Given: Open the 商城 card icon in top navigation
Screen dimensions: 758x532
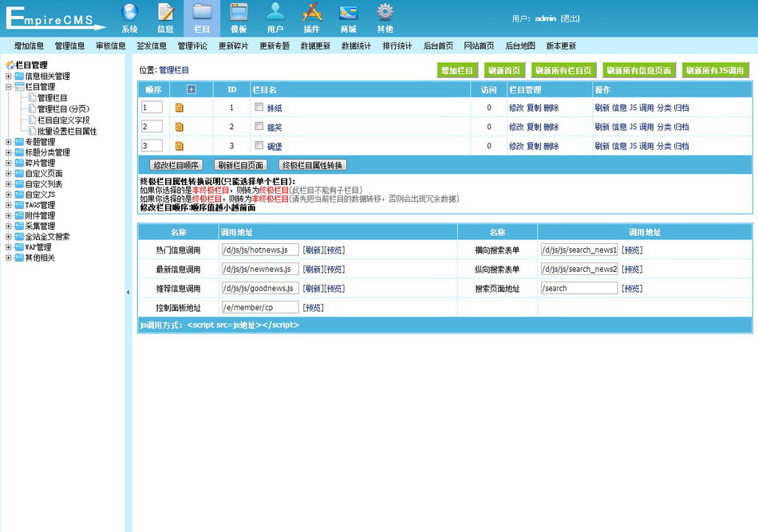Looking at the screenshot, I should coord(348,12).
